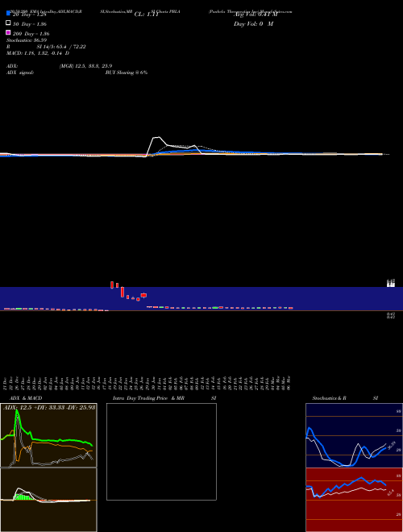Open the MACD histogram chart panel
Screen dimensions: 403x532
(x=48, y=500)
